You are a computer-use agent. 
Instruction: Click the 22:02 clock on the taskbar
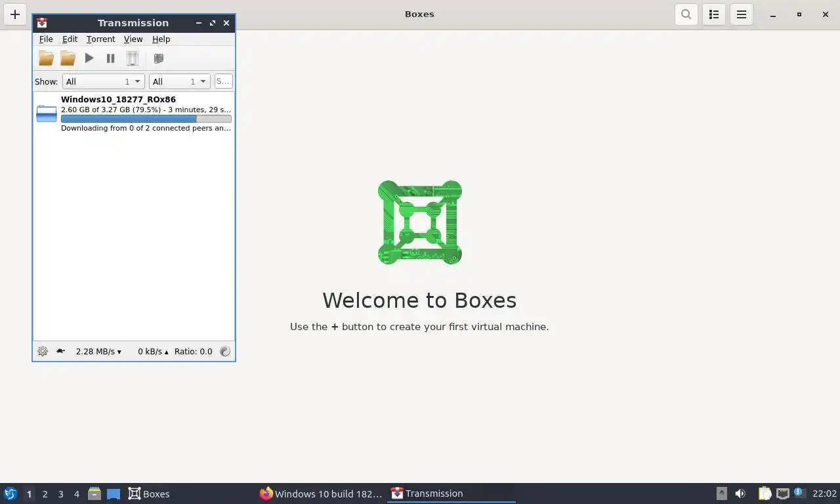824,493
